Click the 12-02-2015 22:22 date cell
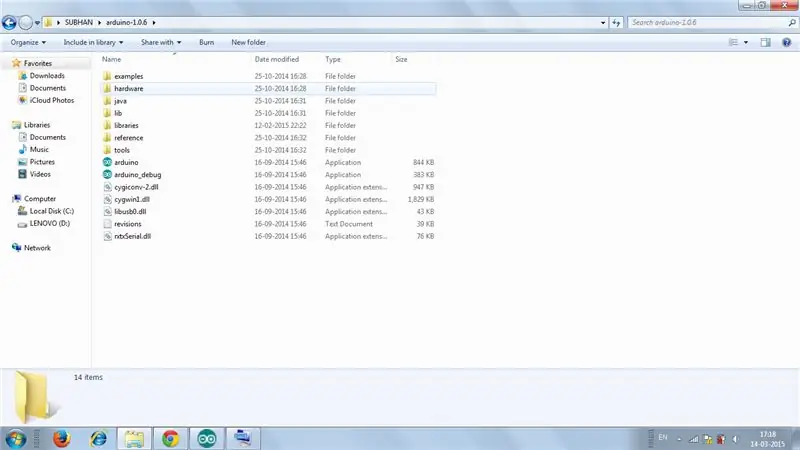 point(280,125)
